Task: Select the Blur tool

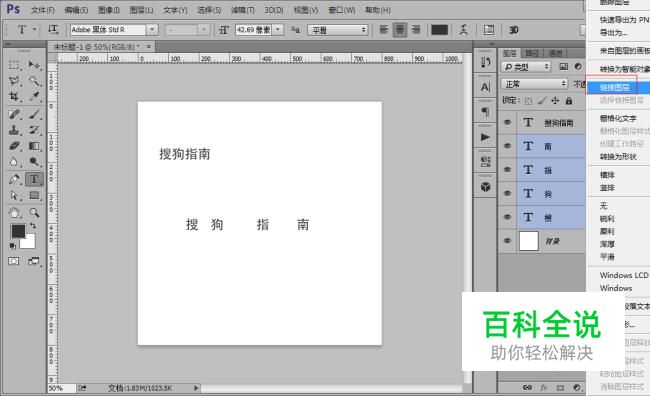Action: (x=14, y=162)
